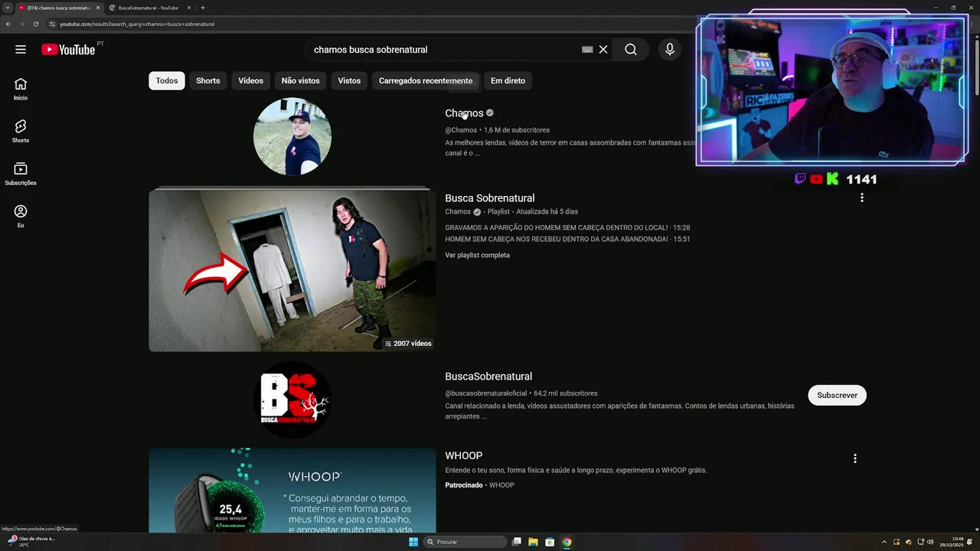
Task: Select the Todos filter chip
Action: point(167,80)
